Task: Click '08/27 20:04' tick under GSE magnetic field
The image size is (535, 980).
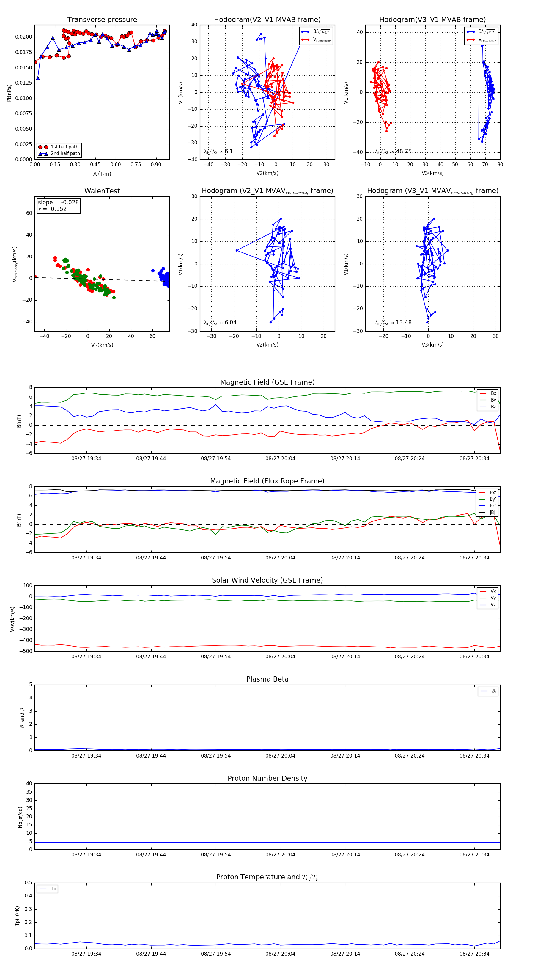Action: point(280,459)
